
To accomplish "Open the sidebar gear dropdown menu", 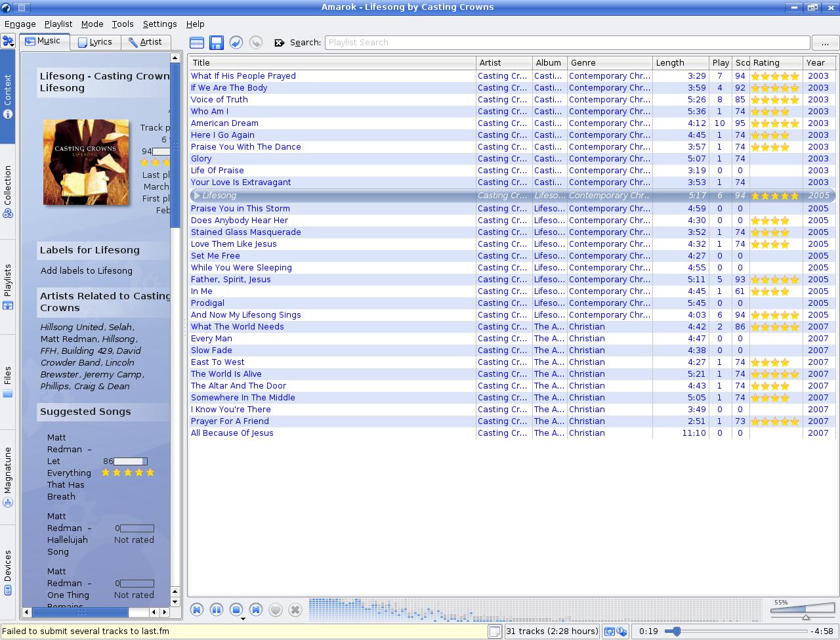I will pyautogui.click(x=8, y=41).
